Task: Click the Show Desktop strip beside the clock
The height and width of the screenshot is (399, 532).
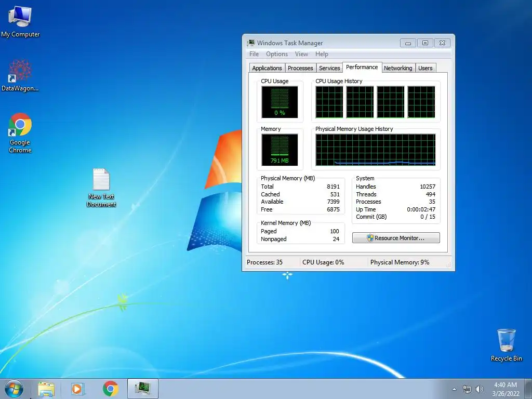Action: pyautogui.click(x=528, y=389)
